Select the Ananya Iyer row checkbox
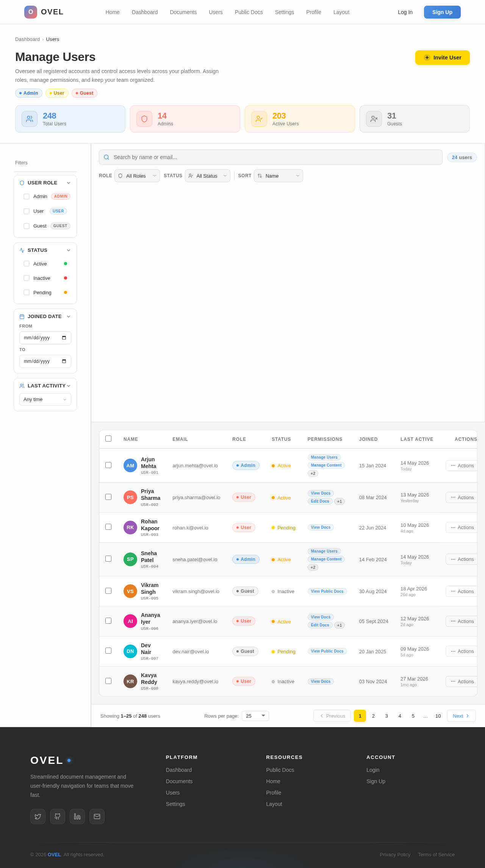Image resolution: width=485 pixels, height=868 pixels. [108, 621]
